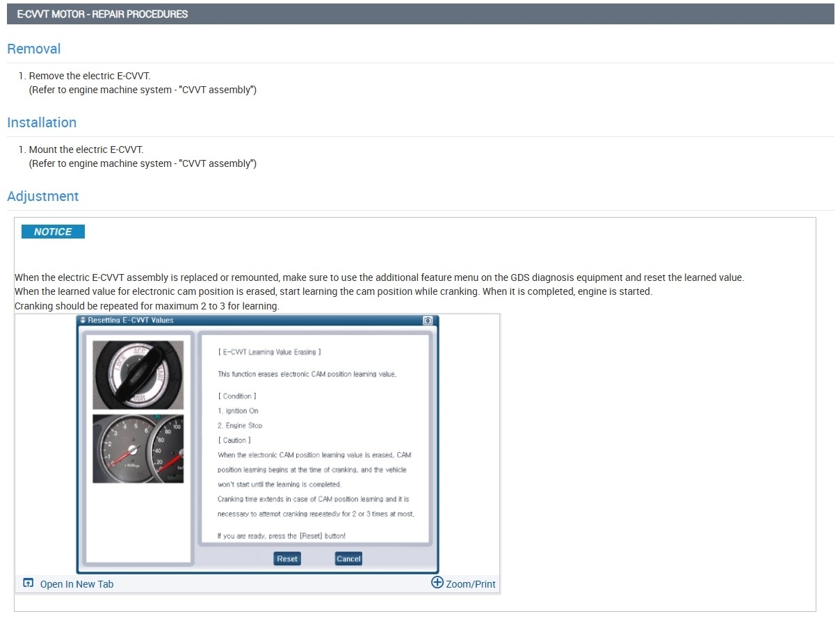Image resolution: width=840 pixels, height=621 pixels.
Task: Click '1. Ignition On' condition text
Action: click(238, 411)
